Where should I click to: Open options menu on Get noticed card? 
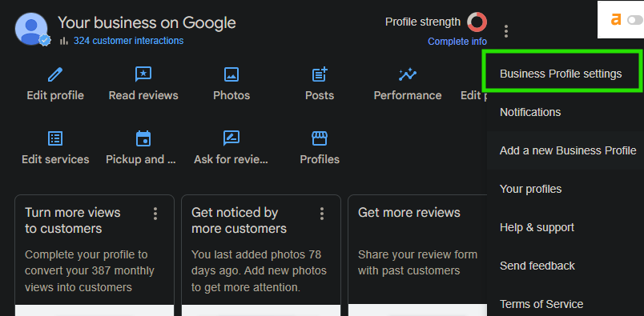point(322,214)
